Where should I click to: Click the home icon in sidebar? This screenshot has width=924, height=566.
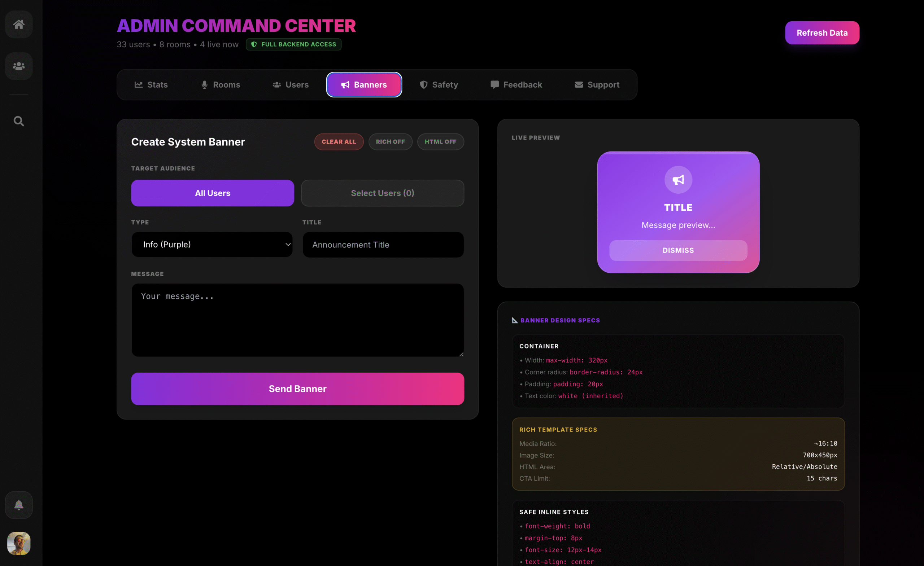[x=19, y=25]
